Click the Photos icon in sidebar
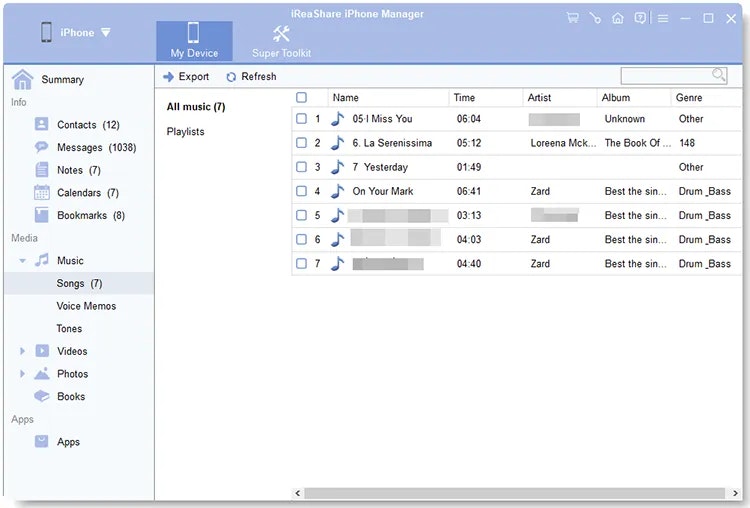 [42, 373]
